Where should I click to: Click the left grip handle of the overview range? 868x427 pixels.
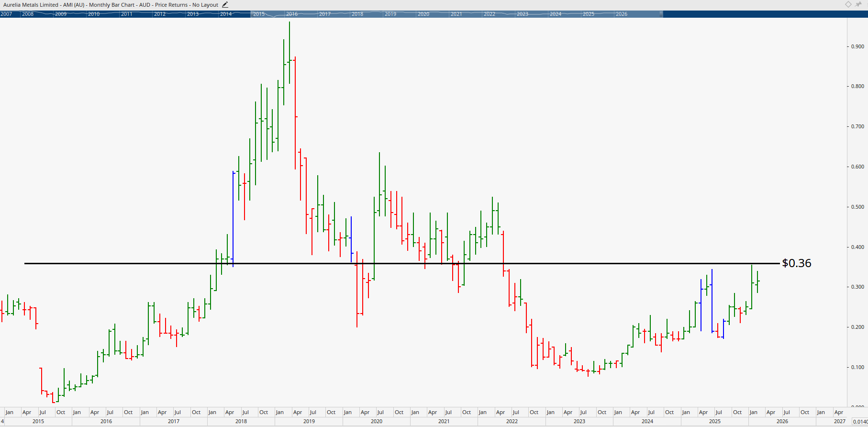[251, 14]
